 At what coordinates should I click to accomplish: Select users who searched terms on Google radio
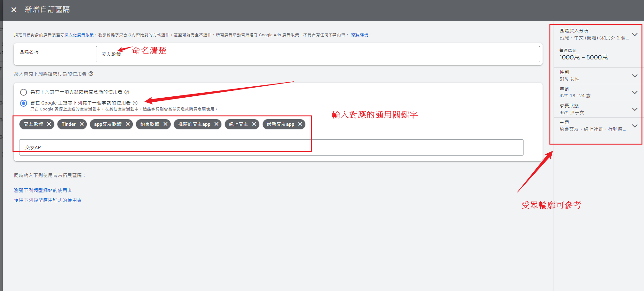(23, 103)
